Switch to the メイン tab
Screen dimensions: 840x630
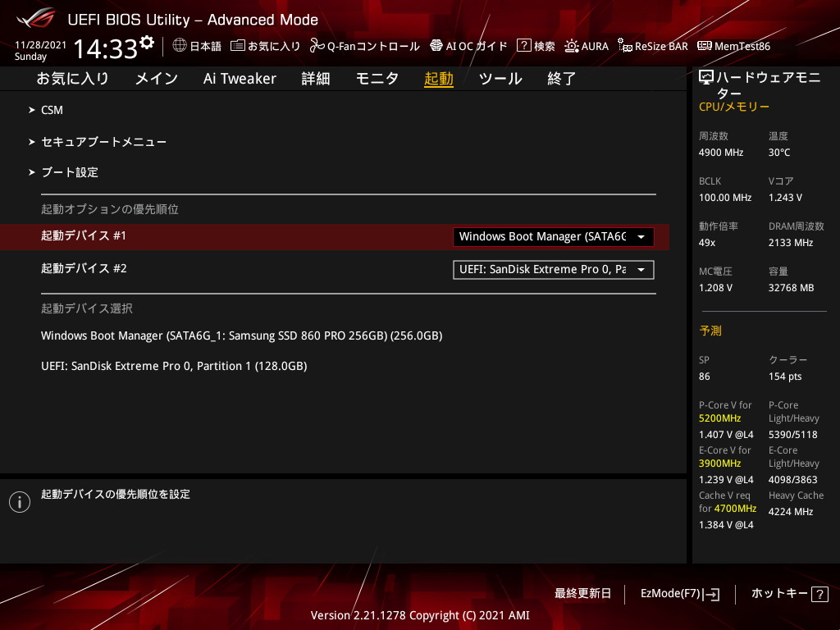[157, 79]
